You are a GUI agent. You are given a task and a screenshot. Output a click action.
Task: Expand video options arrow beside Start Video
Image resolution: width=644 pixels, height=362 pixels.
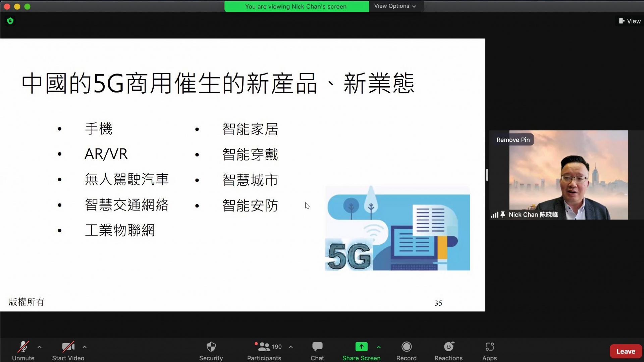pos(85,347)
